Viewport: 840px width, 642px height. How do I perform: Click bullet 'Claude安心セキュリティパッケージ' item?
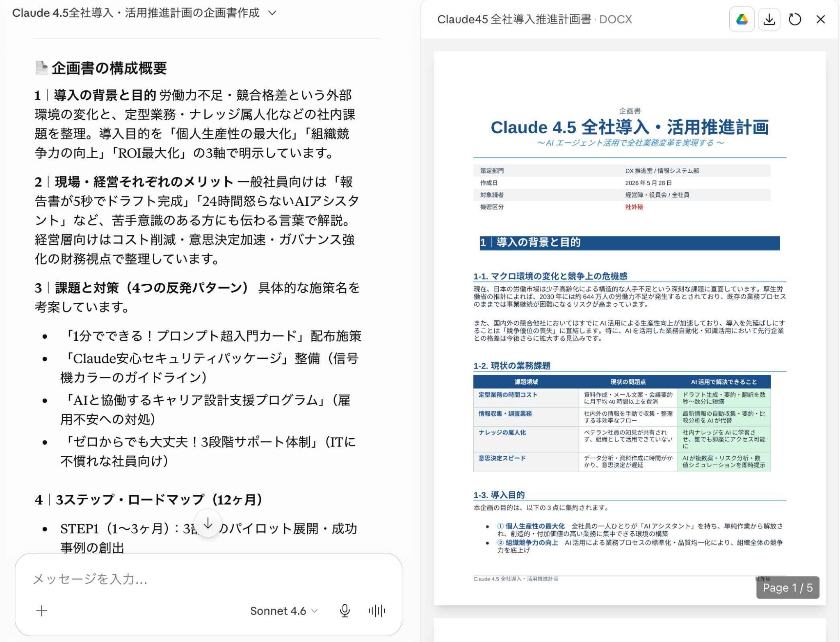point(210,368)
